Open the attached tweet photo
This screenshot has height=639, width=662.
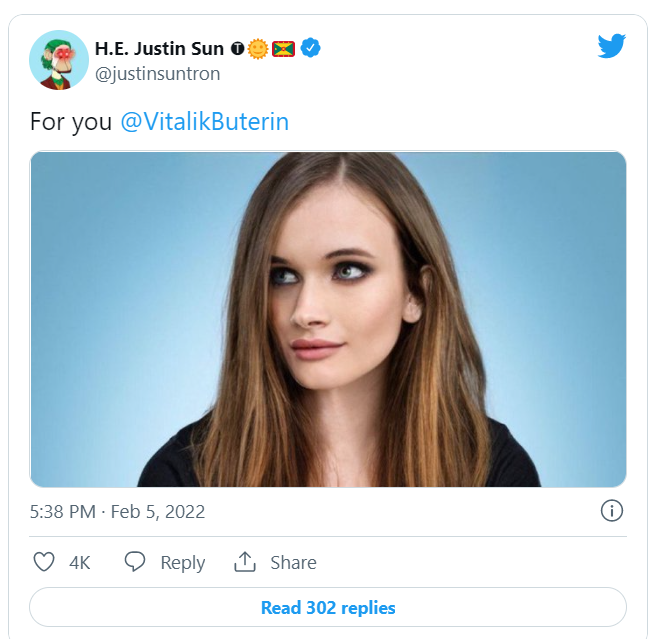tap(328, 318)
